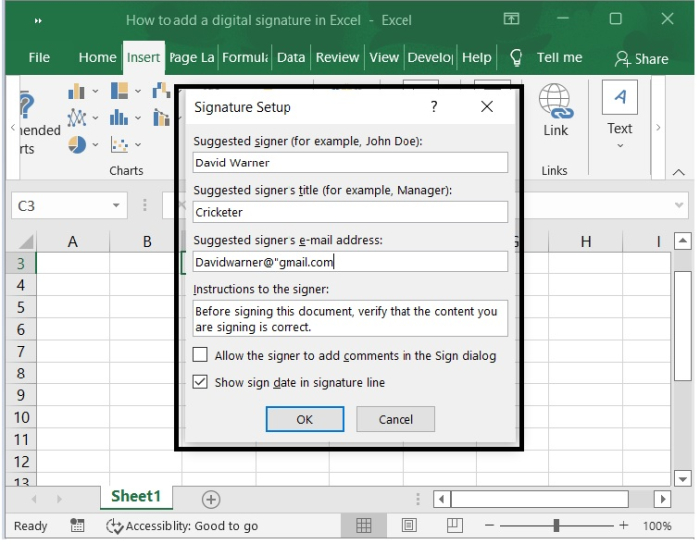700x544 pixels.
Task: Add a new sheet with plus icon
Action: pos(211,499)
